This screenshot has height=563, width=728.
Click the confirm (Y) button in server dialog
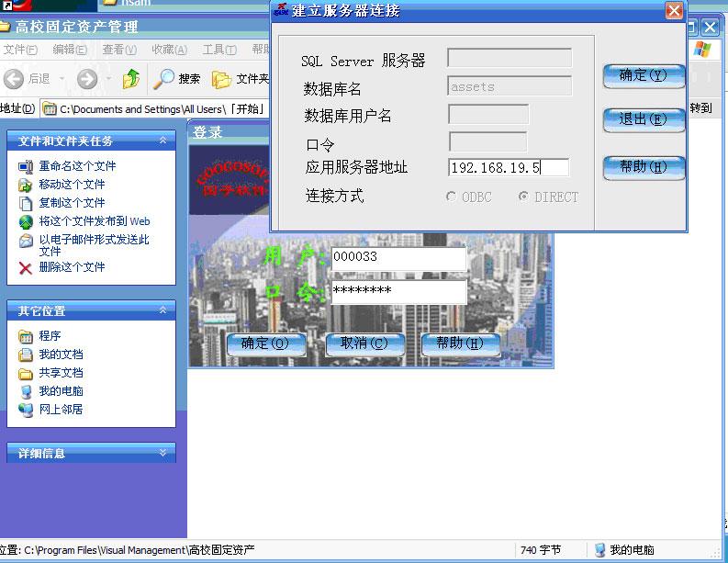(x=644, y=76)
